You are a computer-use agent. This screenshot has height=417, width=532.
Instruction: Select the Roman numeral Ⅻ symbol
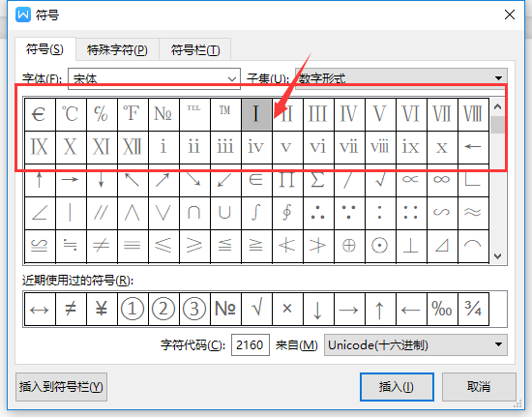133,147
